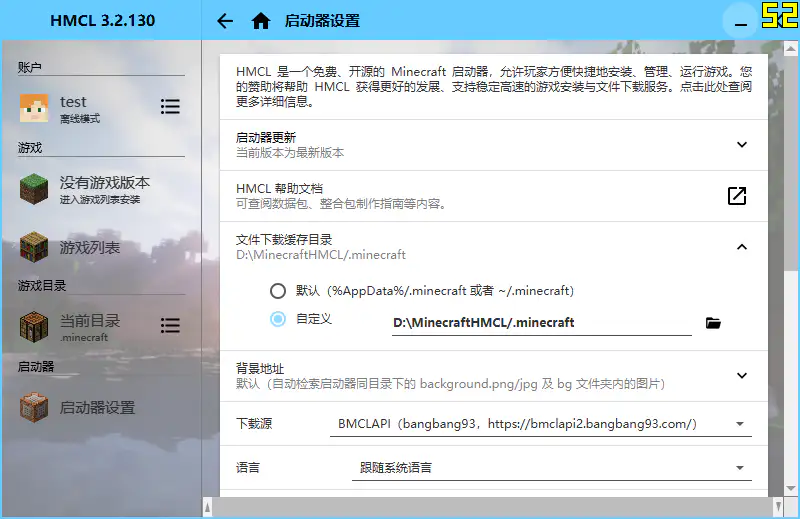Click the vertical scrollbar down arrow

(791, 488)
